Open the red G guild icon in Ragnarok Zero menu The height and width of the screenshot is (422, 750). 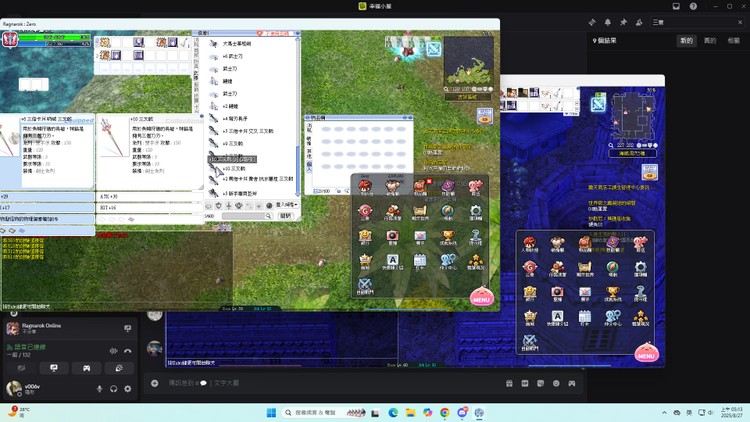365,211
